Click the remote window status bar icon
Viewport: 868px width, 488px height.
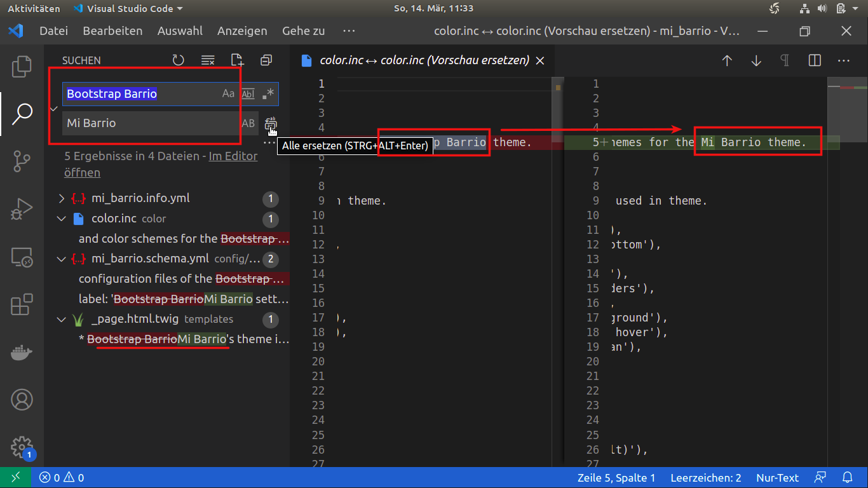pyautogui.click(x=15, y=478)
